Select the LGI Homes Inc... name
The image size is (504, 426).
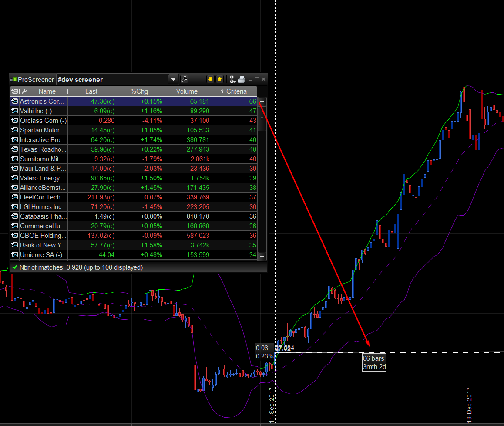(44, 207)
